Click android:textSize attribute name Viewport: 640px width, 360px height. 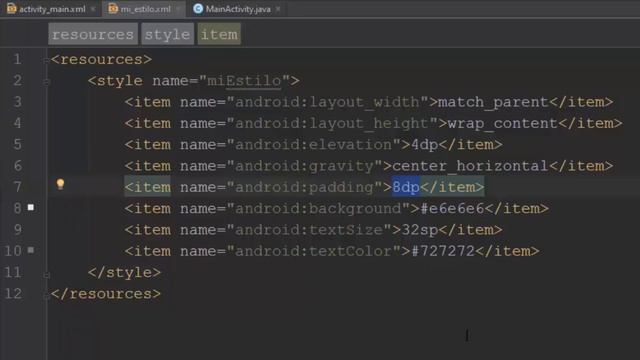point(309,230)
